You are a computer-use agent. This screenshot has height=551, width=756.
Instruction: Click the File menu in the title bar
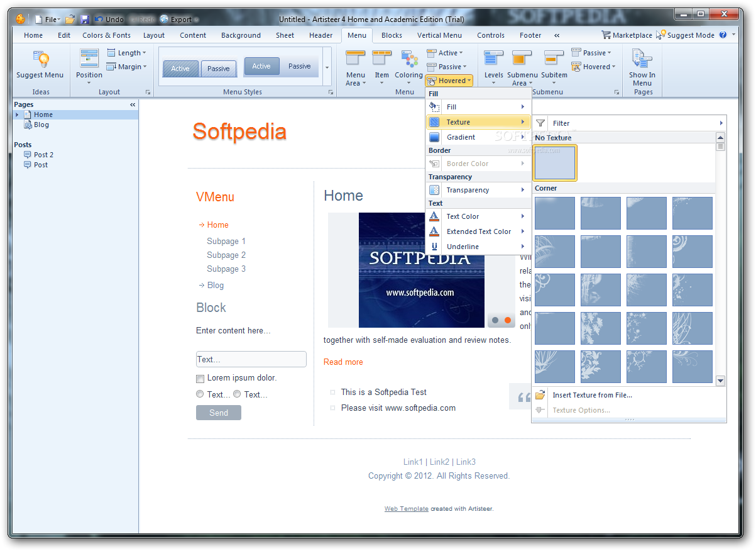47,19
